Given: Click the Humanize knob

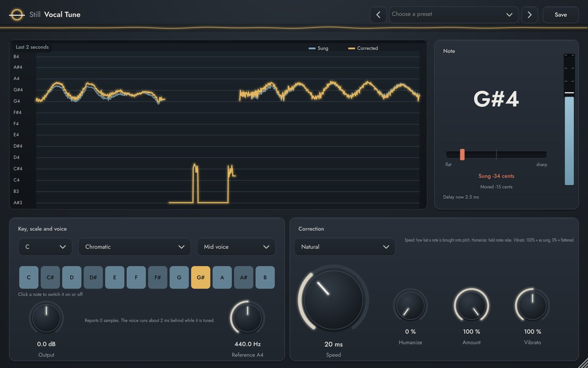Looking at the screenshot, I should coord(410,305).
